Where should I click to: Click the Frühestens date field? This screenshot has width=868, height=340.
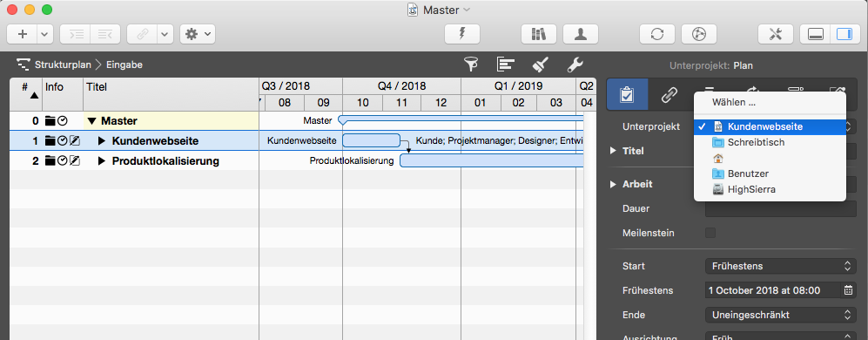(773, 290)
